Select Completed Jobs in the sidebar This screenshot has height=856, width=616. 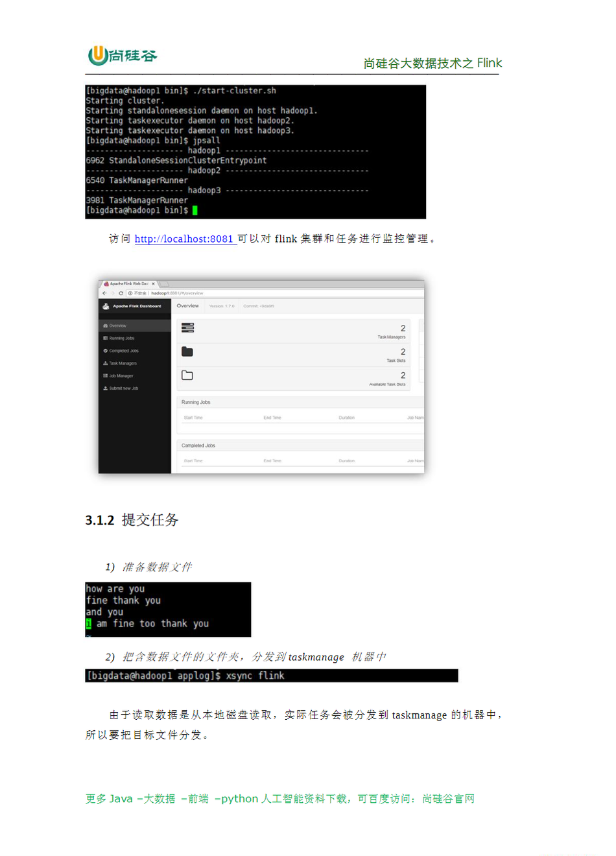coord(123,351)
